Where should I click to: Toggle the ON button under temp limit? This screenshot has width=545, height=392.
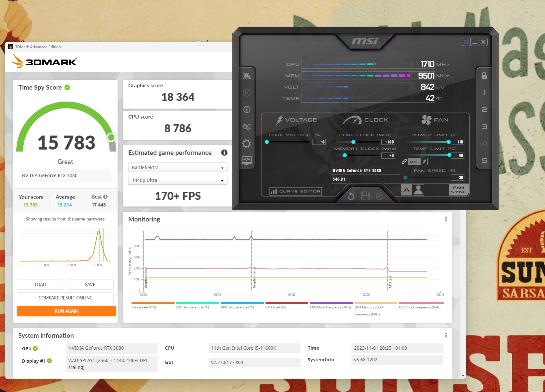(413, 162)
